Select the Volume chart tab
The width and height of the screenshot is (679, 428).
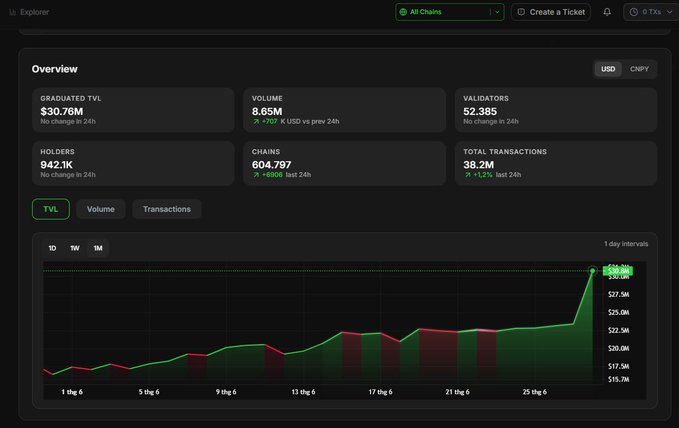coord(100,209)
